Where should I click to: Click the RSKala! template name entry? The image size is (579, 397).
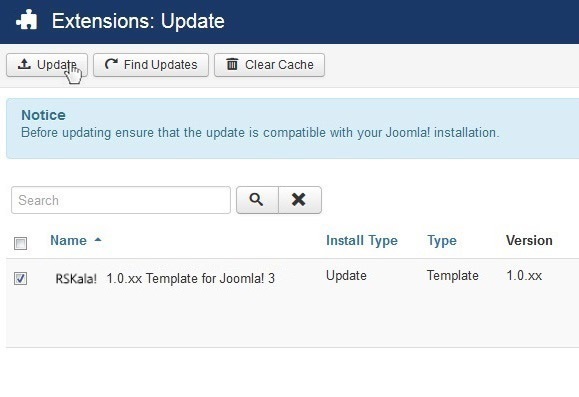tap(165, 278)
